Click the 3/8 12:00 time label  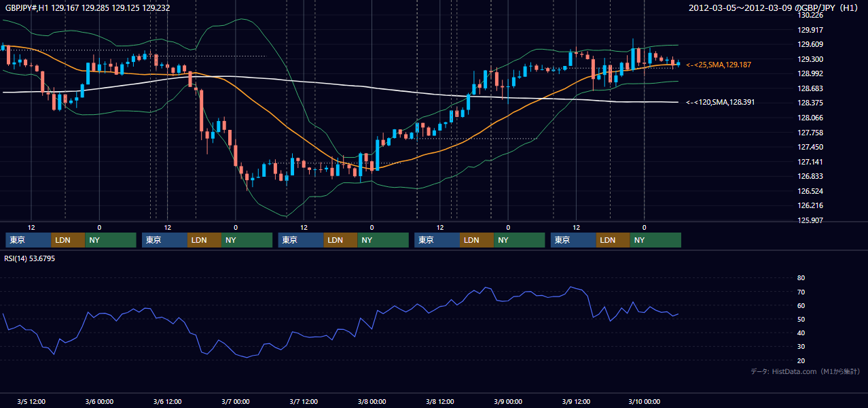(x=440, y=402)
